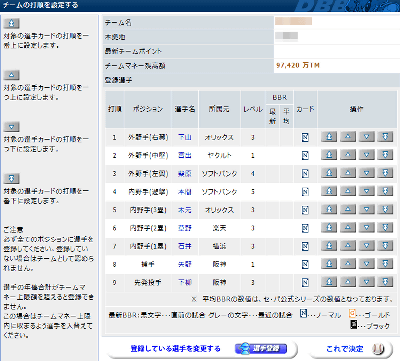The height and width of the screenshot is (361, 400).
Task: Click the 選手名 column header
Action: (185, 109)
